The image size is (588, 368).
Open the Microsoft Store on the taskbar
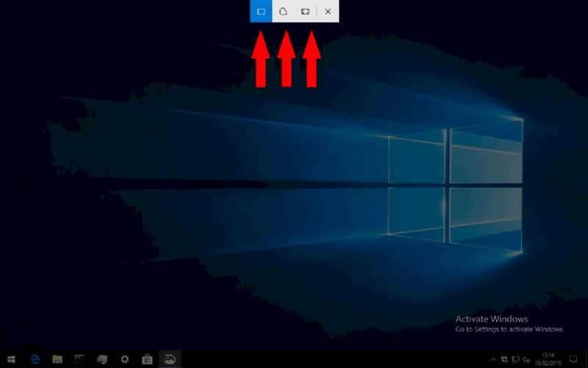(147, 359)
